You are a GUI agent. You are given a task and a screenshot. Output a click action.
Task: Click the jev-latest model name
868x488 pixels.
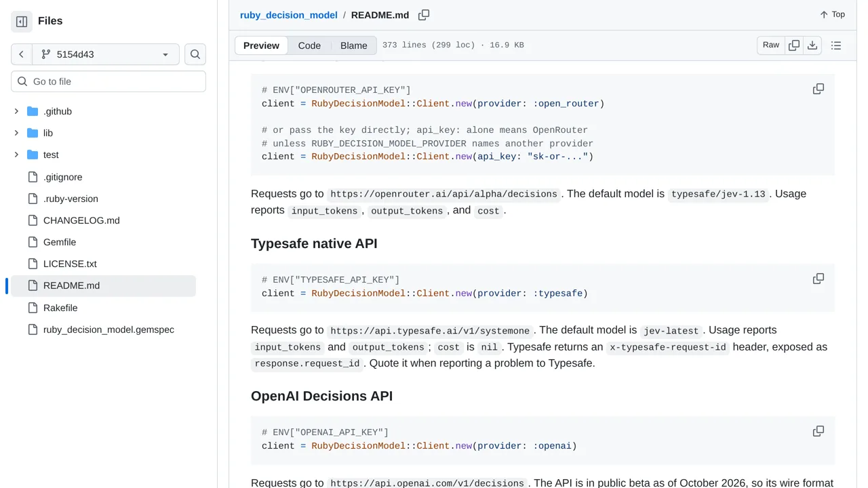coord(671,331)
